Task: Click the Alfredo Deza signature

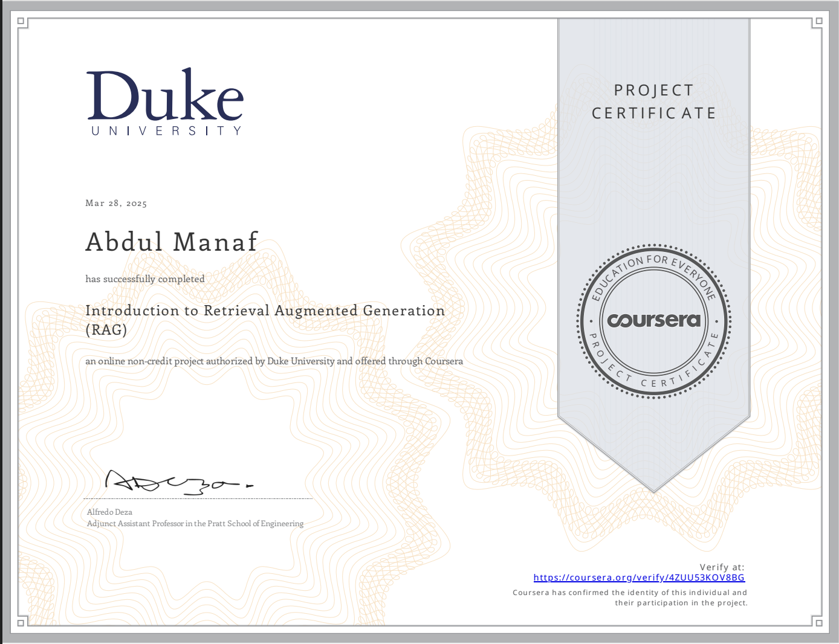Action: tap(180, 481)
